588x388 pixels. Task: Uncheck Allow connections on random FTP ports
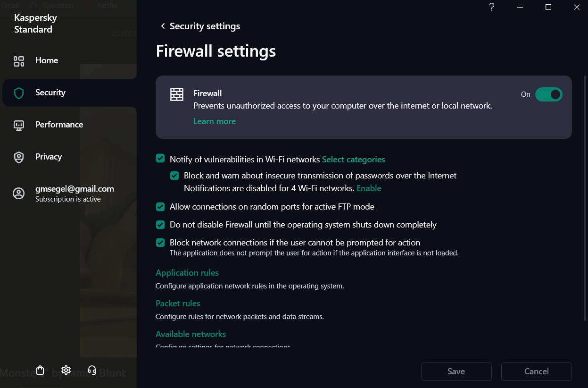point(160,206)
